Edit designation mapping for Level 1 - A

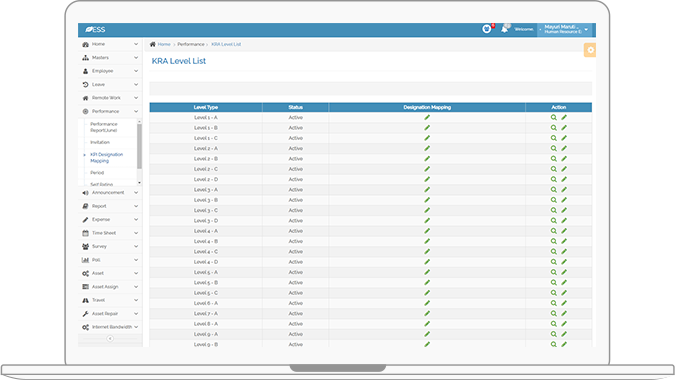pyautogui.click(x=427, y=117)
